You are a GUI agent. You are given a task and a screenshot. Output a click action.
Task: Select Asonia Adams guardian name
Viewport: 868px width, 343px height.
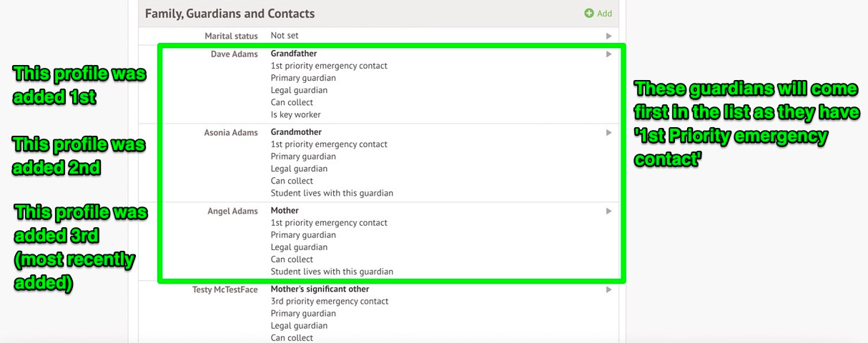click(231, 132)
